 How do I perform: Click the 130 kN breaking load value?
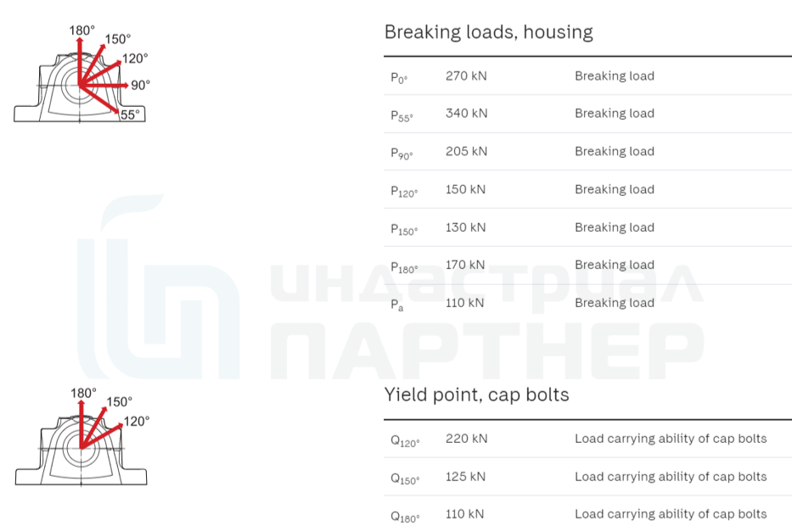coord(465,227)
